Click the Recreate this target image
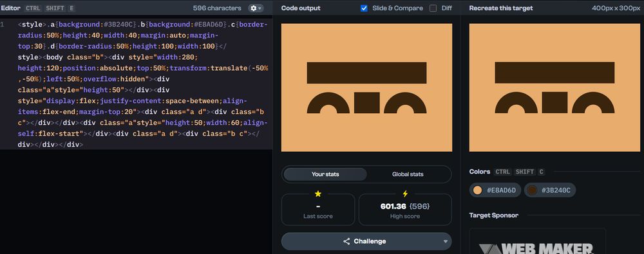The width and height of the screenshot is (644, 254). [554, 87]
